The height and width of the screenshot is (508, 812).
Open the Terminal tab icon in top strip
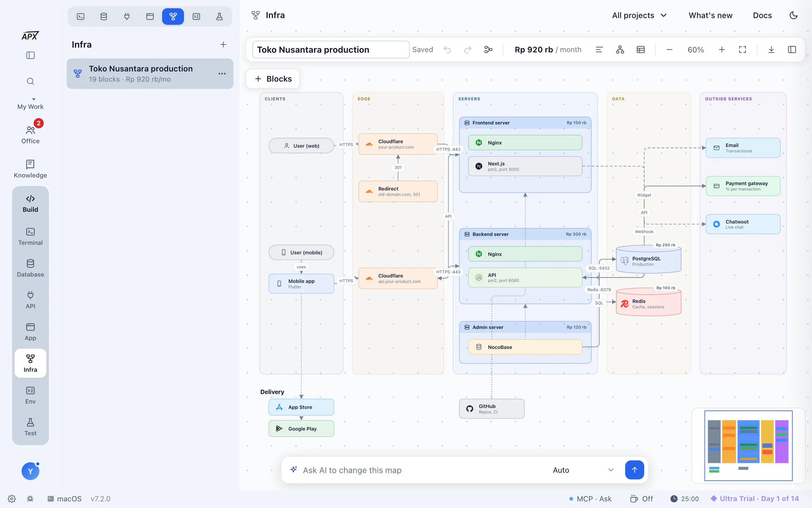(x=81, y=17)
